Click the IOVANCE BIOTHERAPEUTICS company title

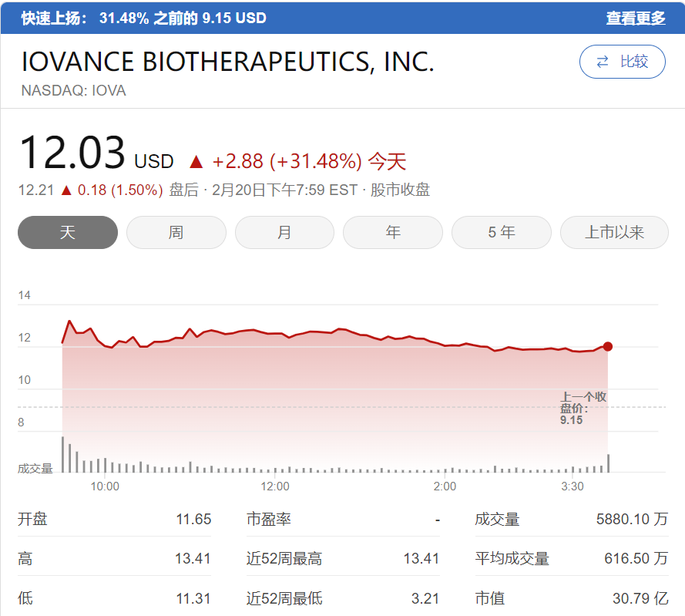228,62
